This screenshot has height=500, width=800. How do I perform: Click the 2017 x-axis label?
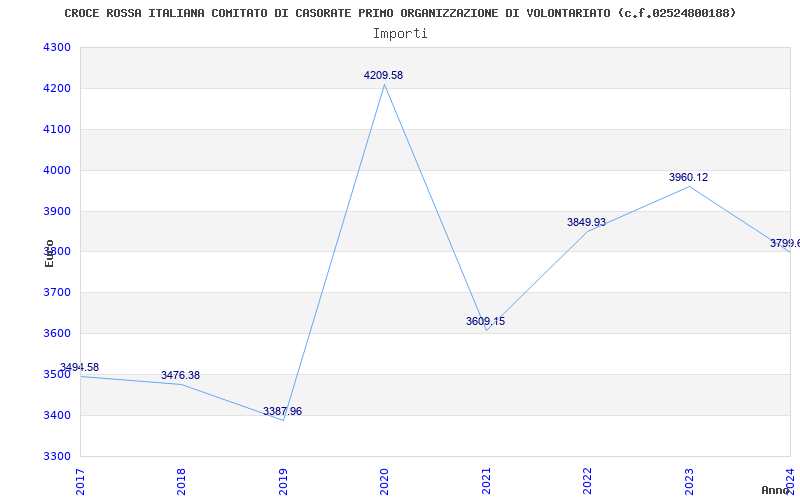[80, 482]
